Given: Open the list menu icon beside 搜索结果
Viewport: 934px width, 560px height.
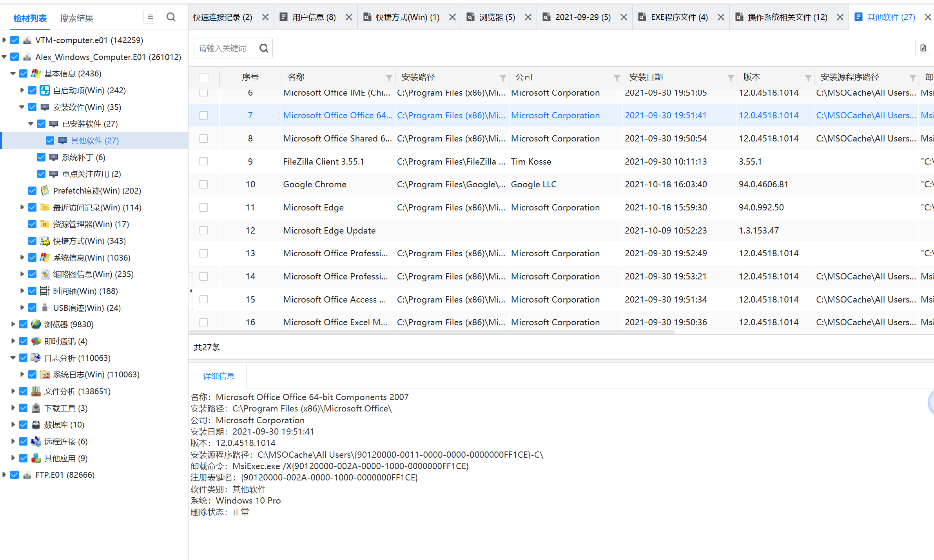Looking at the screenshot, I should click(x=150, y=17).
